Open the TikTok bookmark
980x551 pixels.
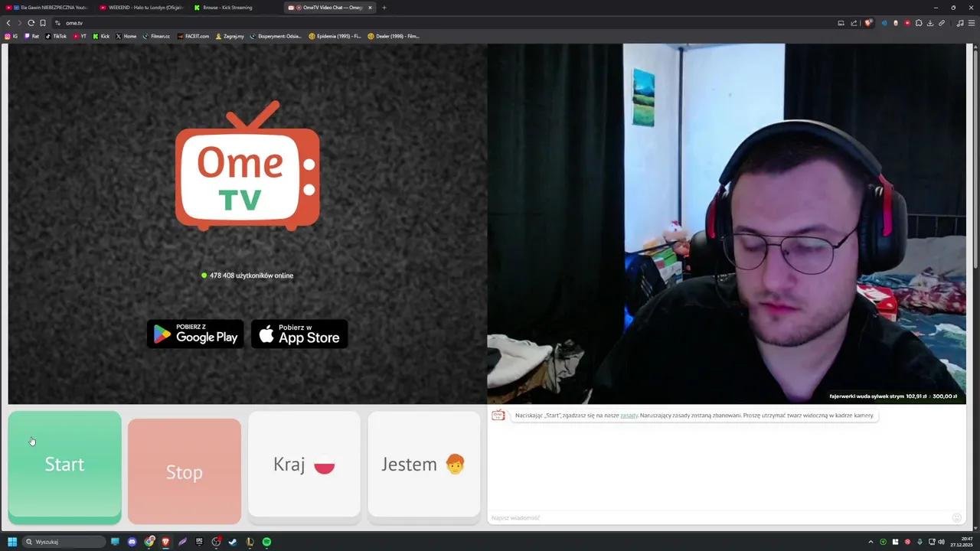pos(56,36)
